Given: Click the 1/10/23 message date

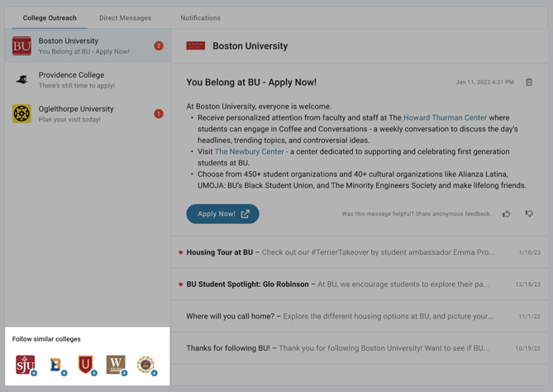Looking at the screenshot, I should pos(529,252).
